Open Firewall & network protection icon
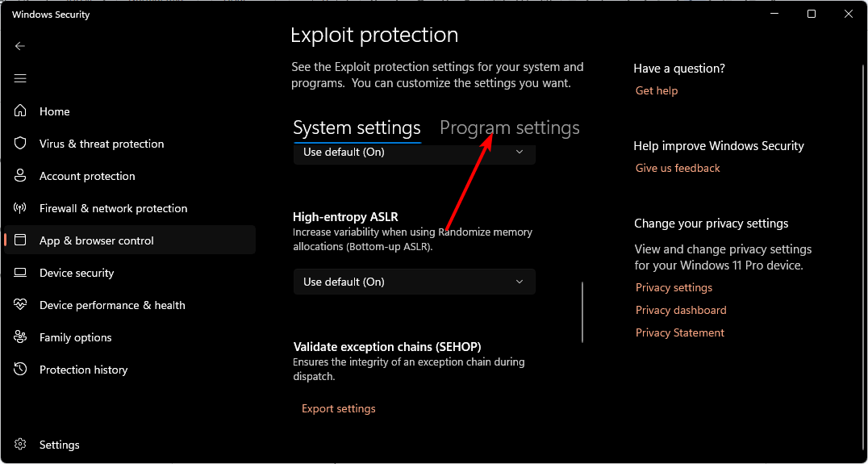The width and height of the screenshot is (868, 464). pos(21,208)
